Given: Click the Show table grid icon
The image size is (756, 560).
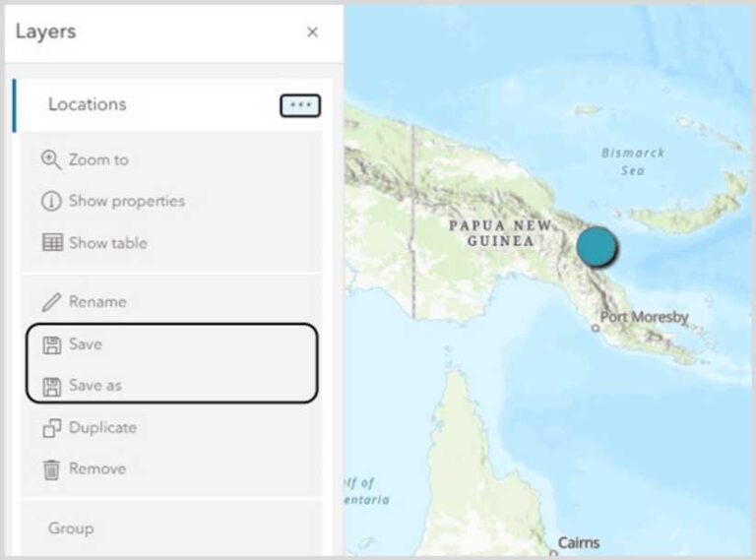Looking at the screenshot, I should pyautogui.click(x=52, y=242).
